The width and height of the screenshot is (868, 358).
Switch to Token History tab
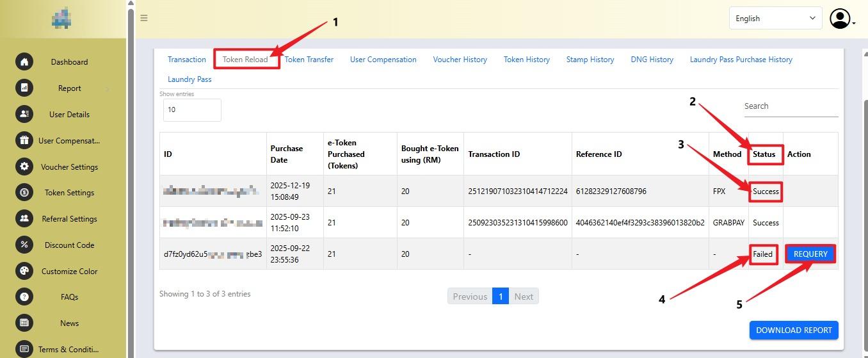click(x=526, y=60)
